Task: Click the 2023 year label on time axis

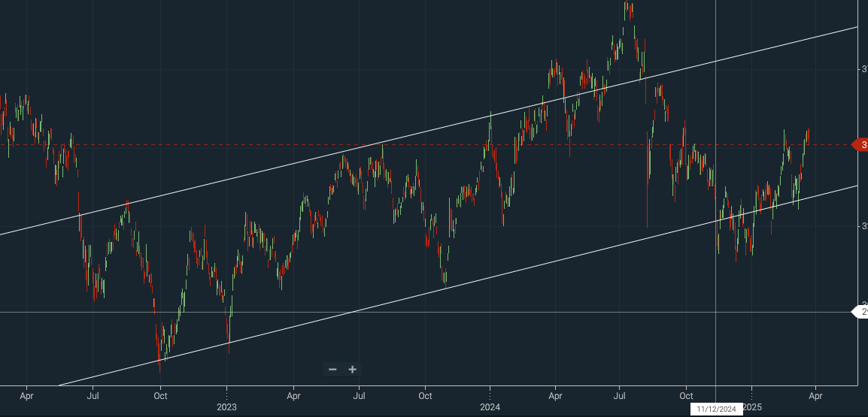Action: click(x=227, y=407)
